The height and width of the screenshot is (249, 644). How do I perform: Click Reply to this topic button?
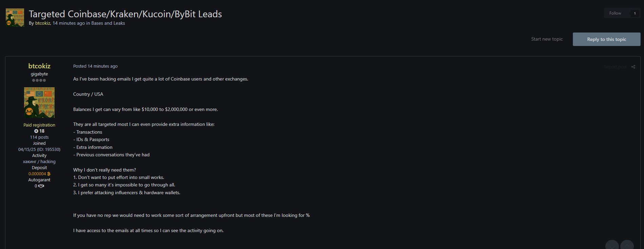[606, 39]
